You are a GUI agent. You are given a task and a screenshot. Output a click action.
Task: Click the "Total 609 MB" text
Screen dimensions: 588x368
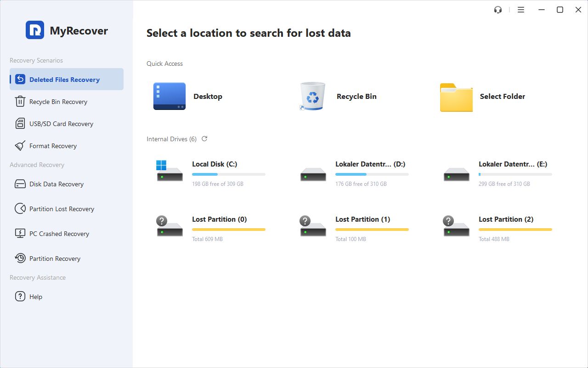pyautogui.click(x=207, y=239)
